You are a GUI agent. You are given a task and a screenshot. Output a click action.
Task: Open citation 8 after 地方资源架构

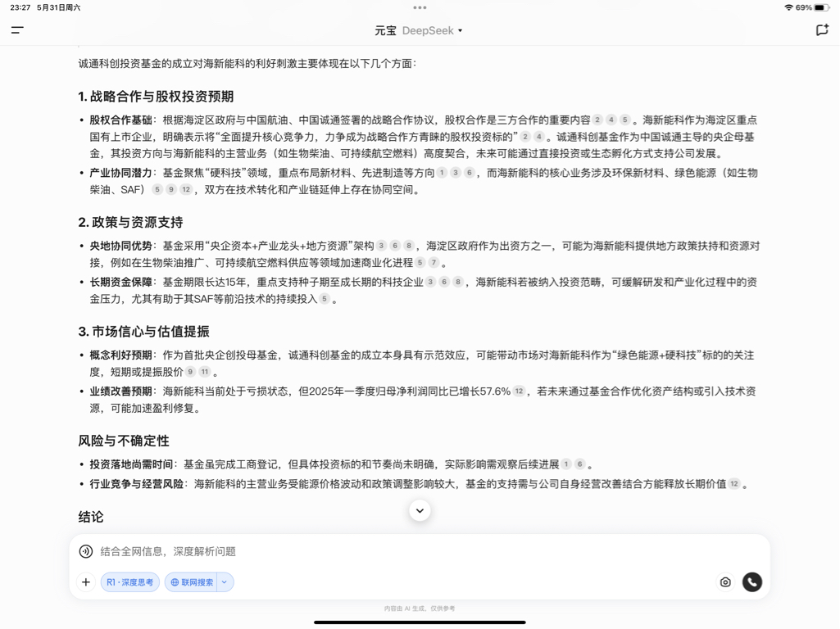click(409, 246)
